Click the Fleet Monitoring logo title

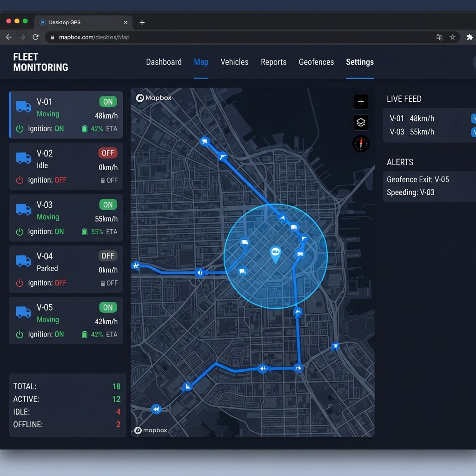pyautogui.click(x=41, y=62)
